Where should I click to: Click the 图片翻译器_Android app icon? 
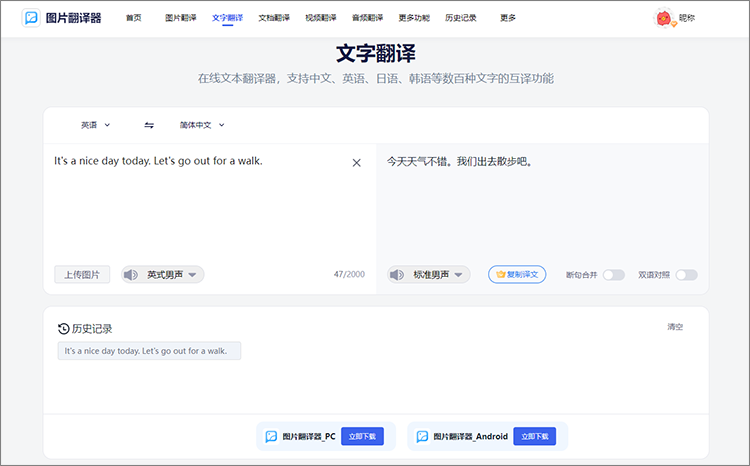tap(422, 436)
